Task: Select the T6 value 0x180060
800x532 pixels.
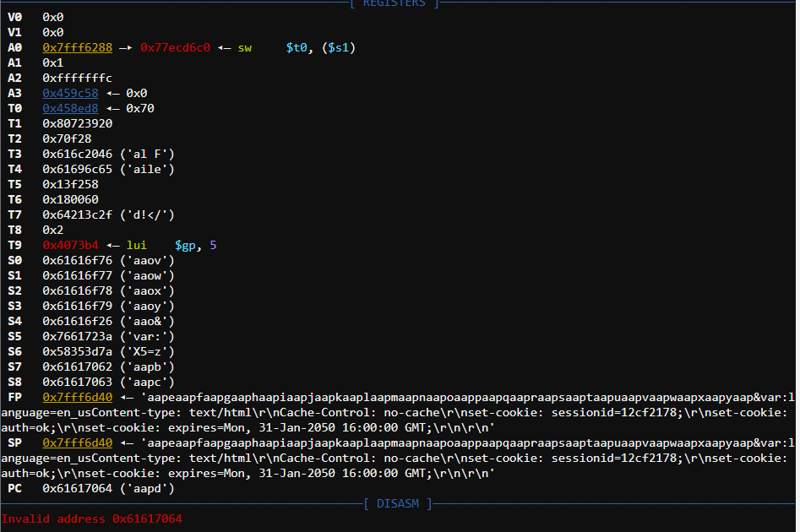Action: [70, 199]
